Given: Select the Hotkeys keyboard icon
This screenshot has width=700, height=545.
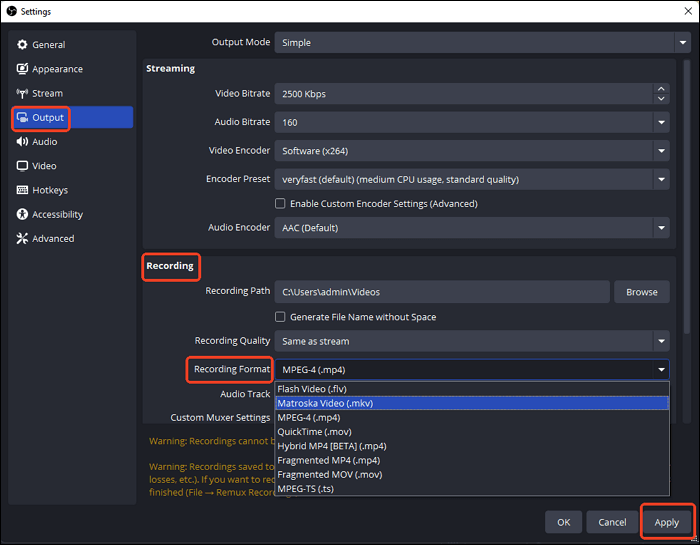Looking at the screenshot, I should pyautogui.click(x=22, y=190).
